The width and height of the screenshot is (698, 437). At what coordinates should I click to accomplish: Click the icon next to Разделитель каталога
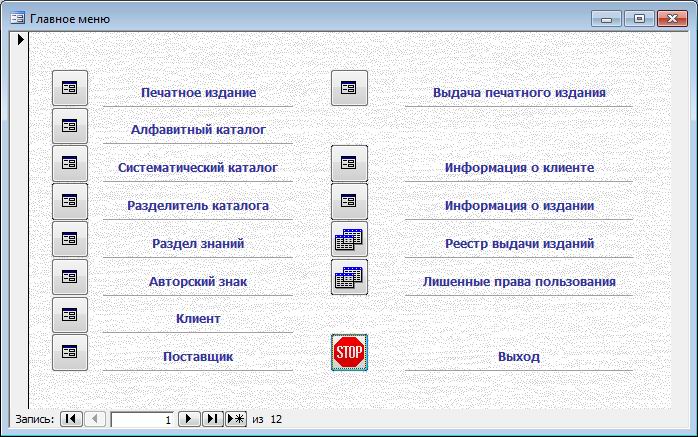point(69,201)
